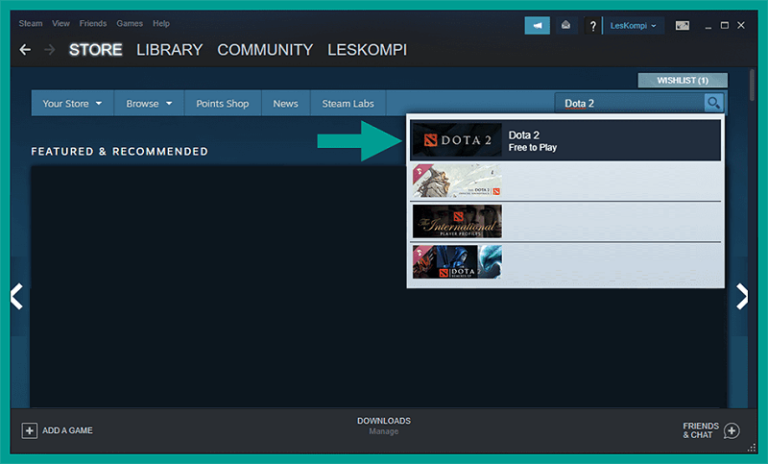Image resolution: width=768 pixels, height=464 pixels.
Task: Open the Games menu
Action: click(129, 23)
